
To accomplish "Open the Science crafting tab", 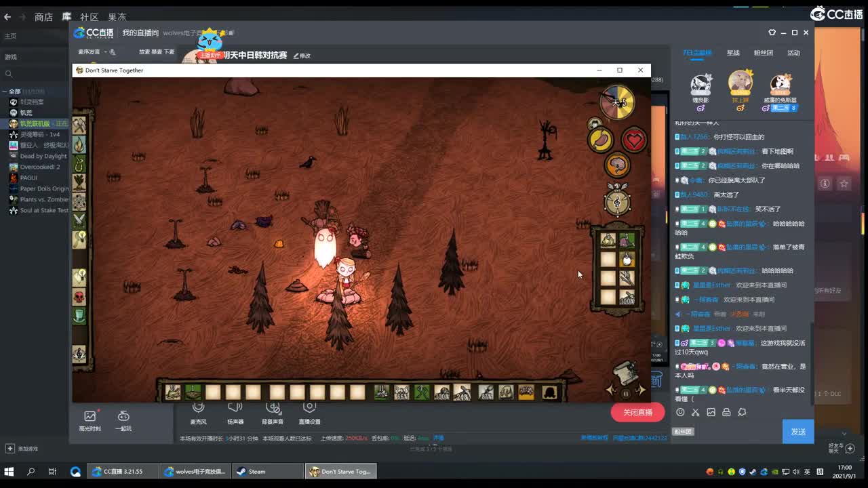I will [79, 202].
